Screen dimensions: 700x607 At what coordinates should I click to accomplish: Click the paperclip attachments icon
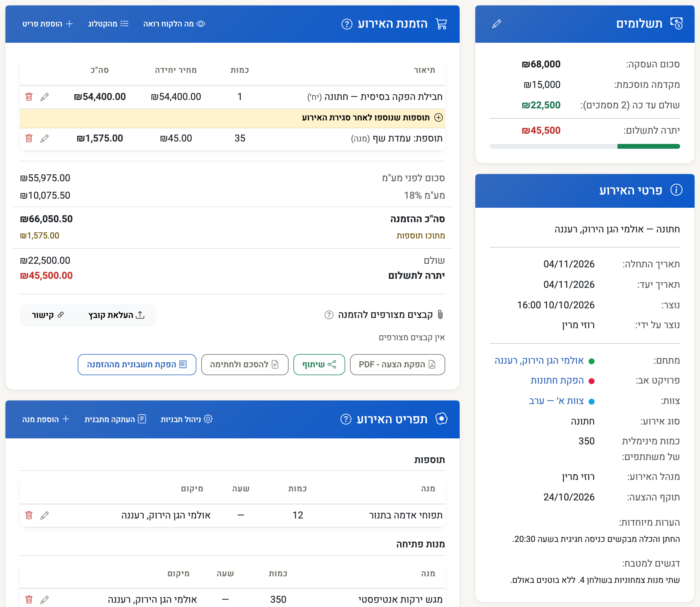pyautogui.click(x=440, y=315)
